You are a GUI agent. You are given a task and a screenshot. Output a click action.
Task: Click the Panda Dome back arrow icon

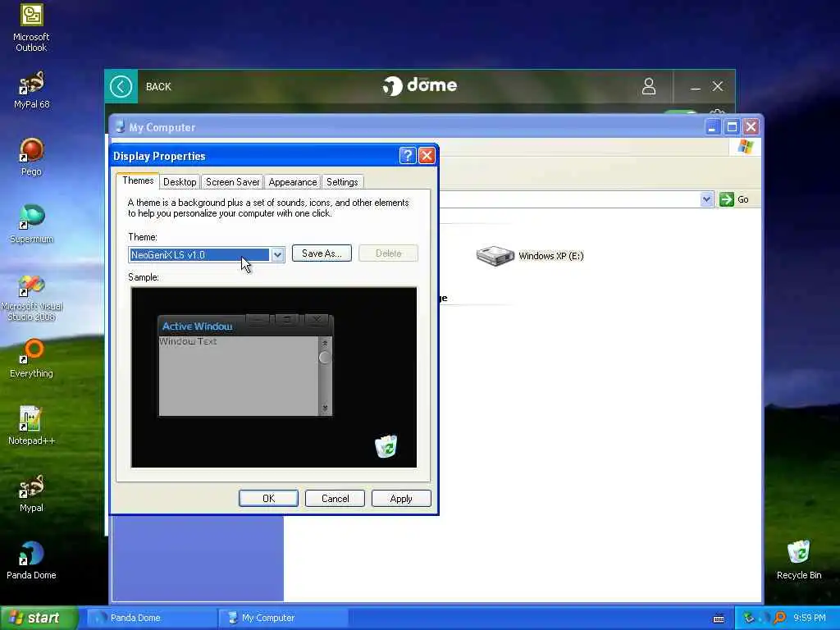coord(121,86)
